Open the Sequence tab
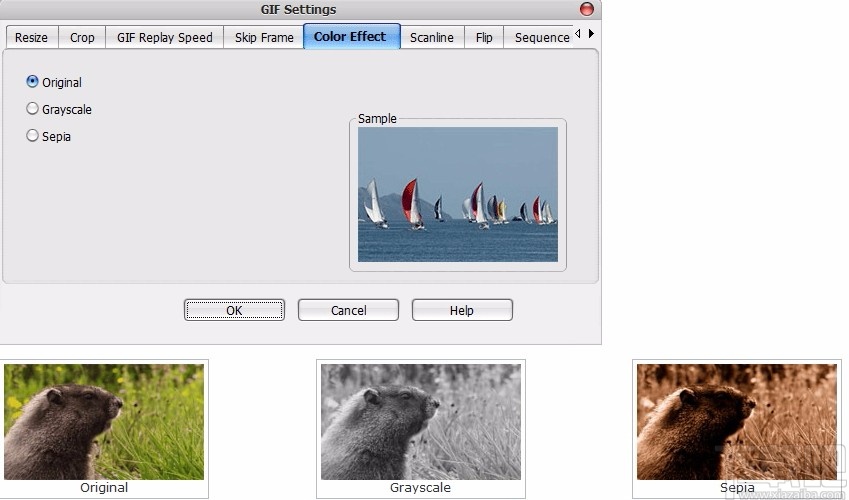The width and height of the screenshot is (849, 500). pos(539,37)
